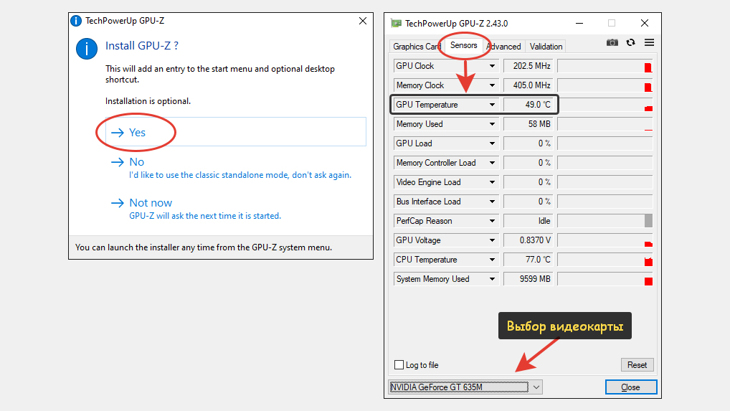730x411 pixels.
Task: Open the GPU Clock sensor dropdown
Action: click(492, 66)
